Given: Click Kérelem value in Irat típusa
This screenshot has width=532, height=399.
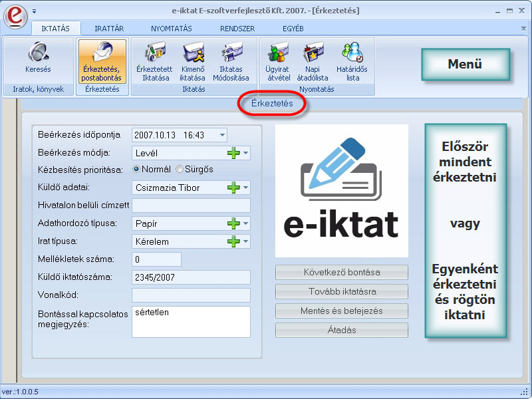Looking at the screenshot, I should [x=152, y=242].
